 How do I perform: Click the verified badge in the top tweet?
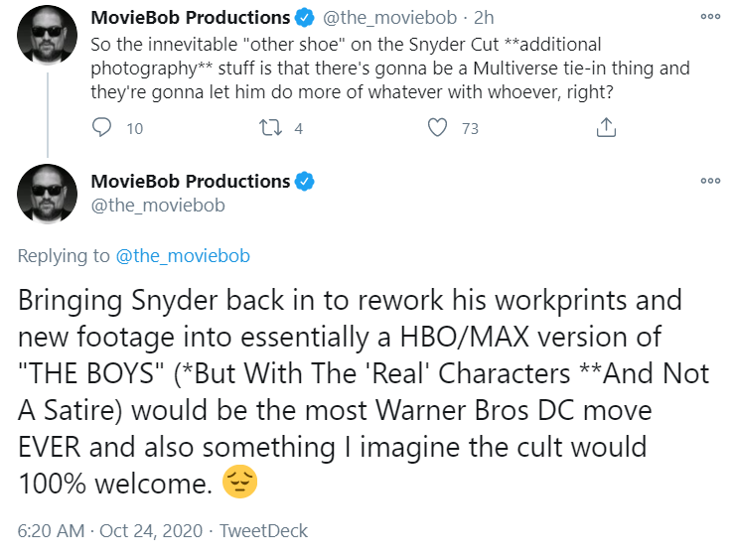point(304,18)
